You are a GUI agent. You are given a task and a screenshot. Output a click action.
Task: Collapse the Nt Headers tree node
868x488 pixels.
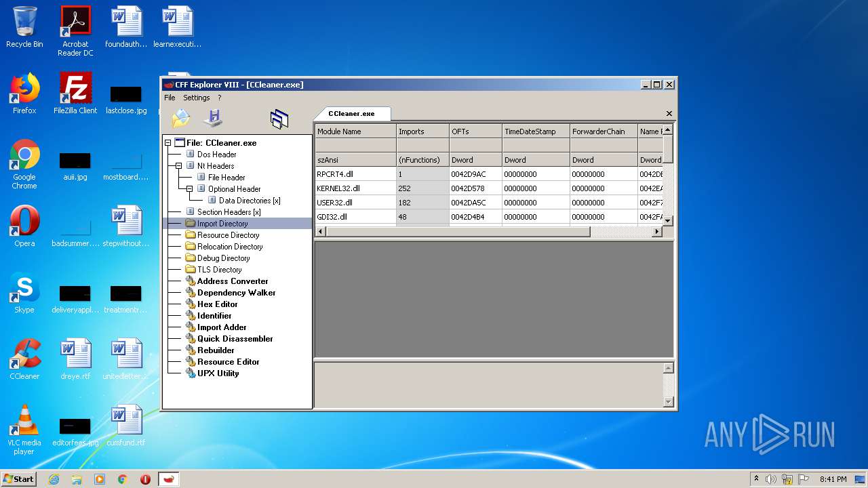pos(179,166)
